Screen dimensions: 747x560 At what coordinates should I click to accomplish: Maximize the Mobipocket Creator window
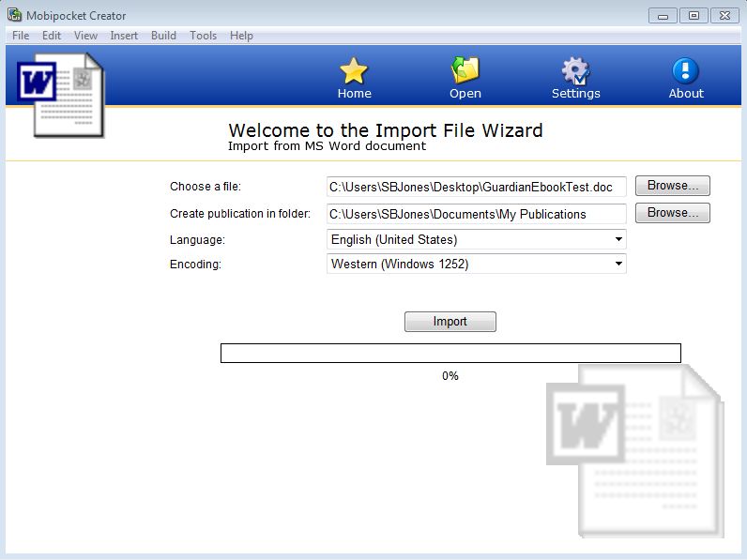(694, 16)
